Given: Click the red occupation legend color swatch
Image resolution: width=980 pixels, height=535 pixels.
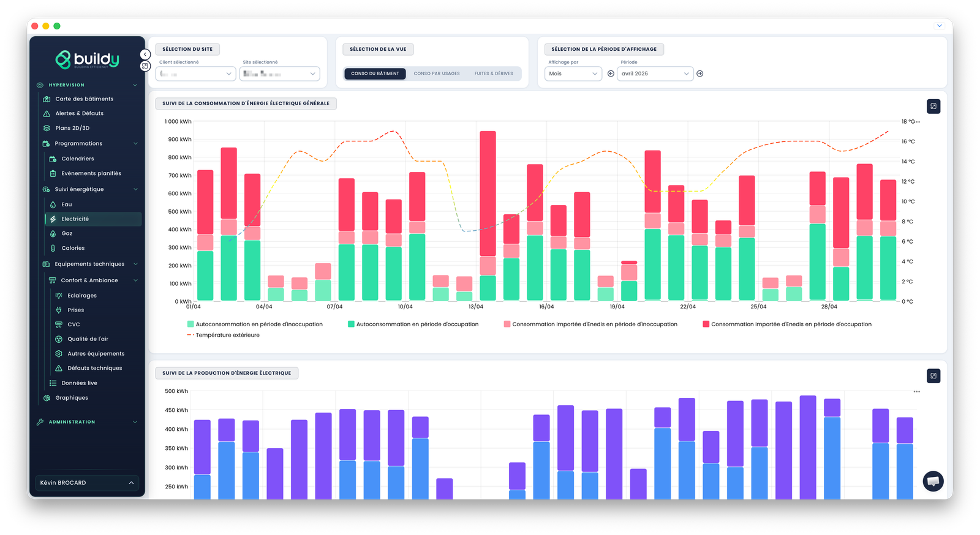Looking at the screenshot, I should point(706,324).
